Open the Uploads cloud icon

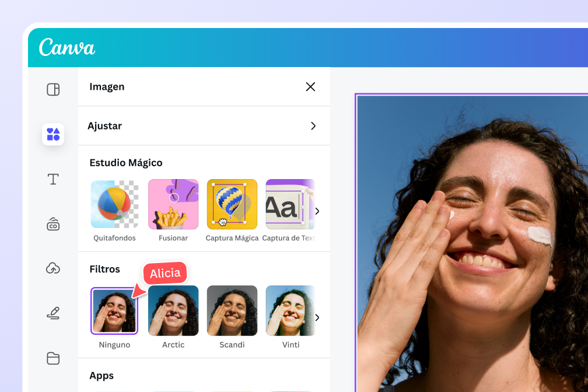click(x=53, y=268)
